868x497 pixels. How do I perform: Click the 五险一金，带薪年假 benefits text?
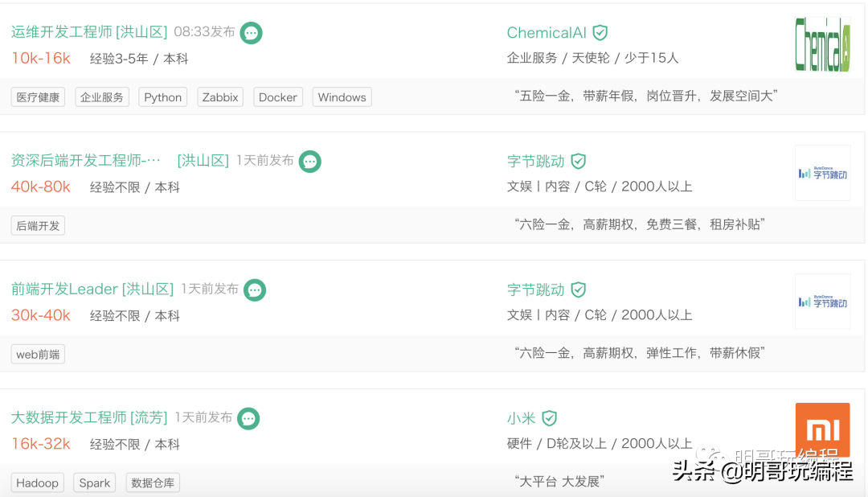(646, 96)
